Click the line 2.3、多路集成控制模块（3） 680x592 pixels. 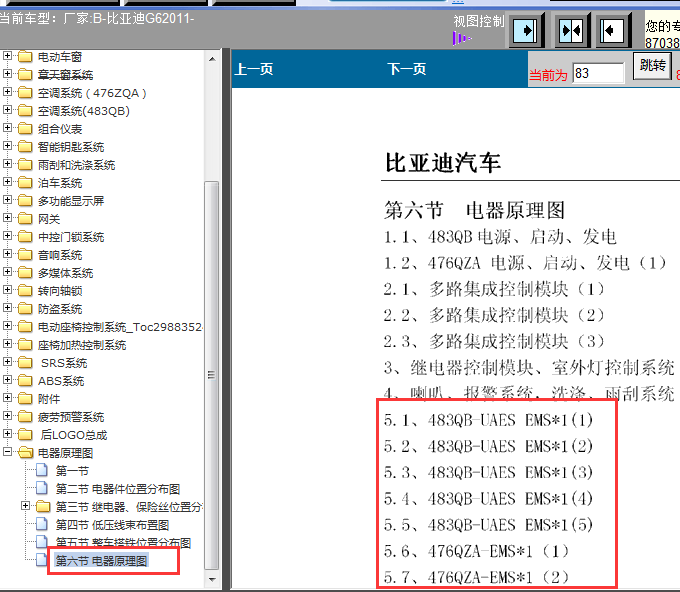point(494,341)
